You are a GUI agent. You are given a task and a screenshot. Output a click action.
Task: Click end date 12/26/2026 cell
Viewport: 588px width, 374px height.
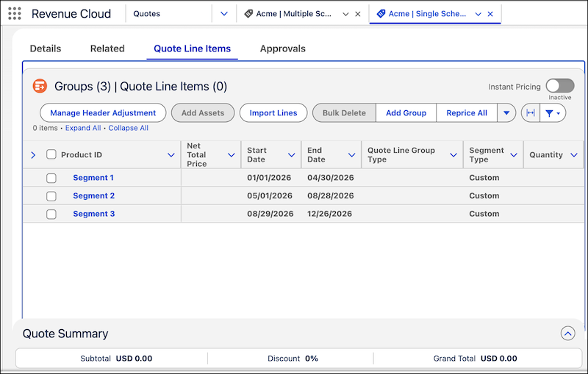329,214
